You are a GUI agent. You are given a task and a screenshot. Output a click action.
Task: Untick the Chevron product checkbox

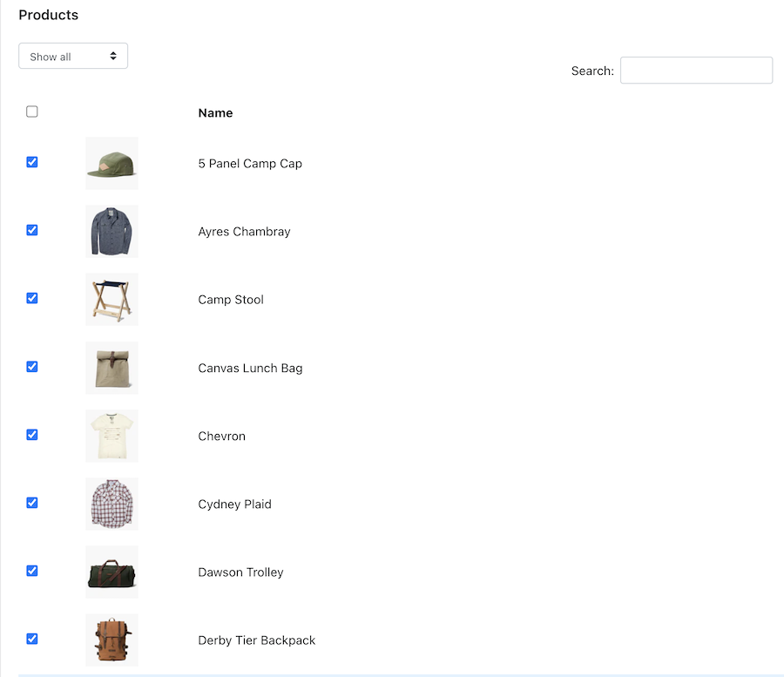32,435
